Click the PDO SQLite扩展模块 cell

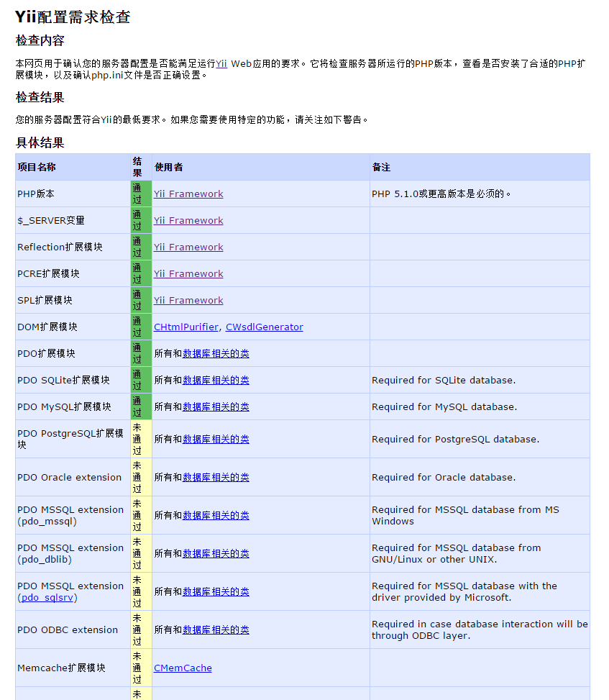tap(73, 380)
